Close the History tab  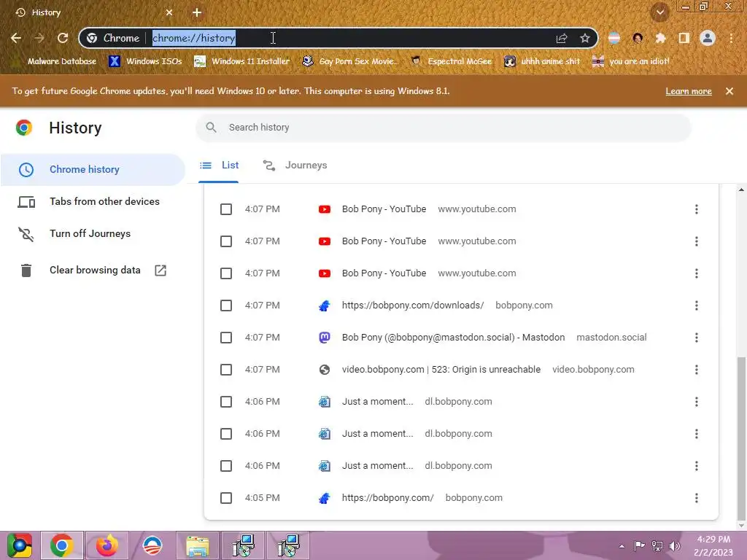169,12
